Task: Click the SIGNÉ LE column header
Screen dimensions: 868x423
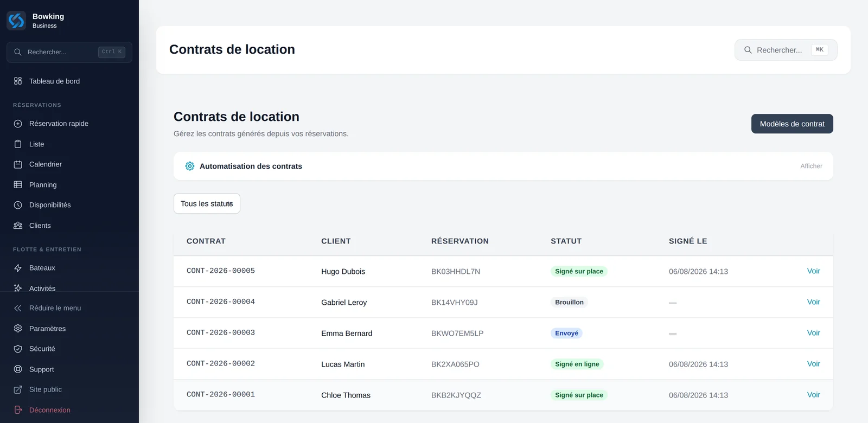Action: pos(688,241)
